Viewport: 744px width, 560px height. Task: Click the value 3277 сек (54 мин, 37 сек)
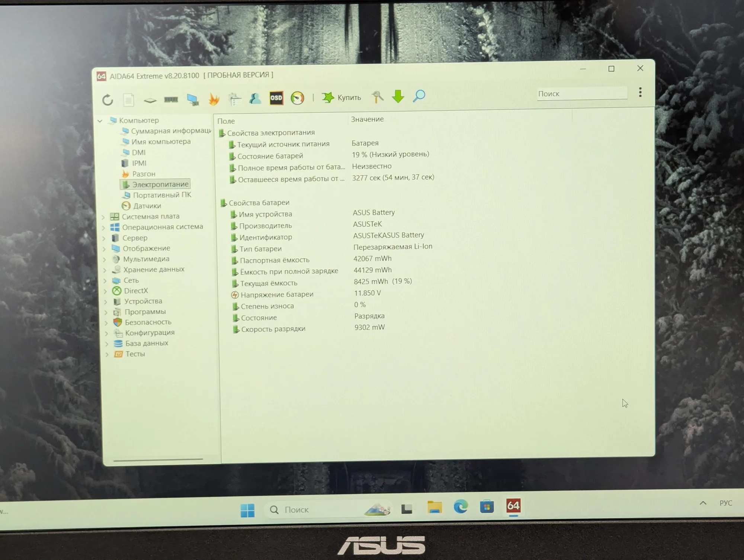pyautogui.click(x=393, y=177)
